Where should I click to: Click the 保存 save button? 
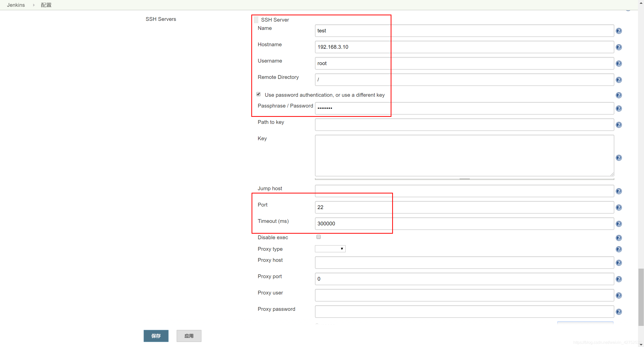coord(156,336)
